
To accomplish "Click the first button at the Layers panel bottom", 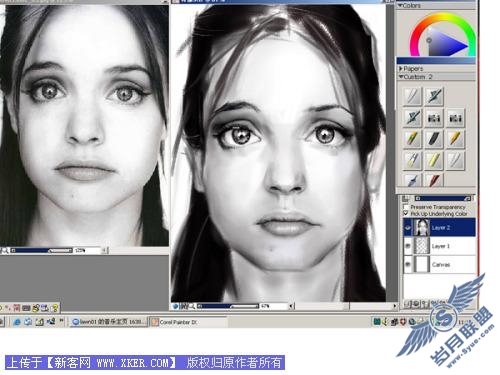I will pos(407,304).
